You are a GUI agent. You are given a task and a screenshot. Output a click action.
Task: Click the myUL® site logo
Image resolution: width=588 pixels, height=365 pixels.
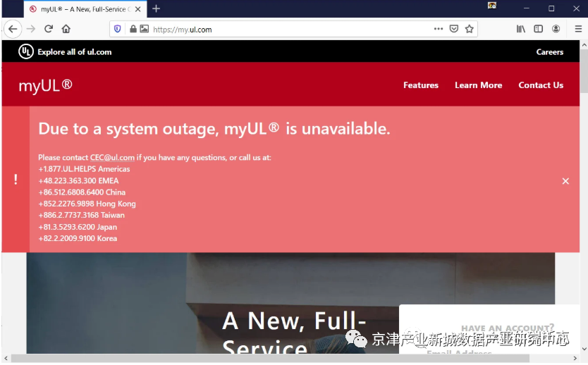tap(45, 85)
